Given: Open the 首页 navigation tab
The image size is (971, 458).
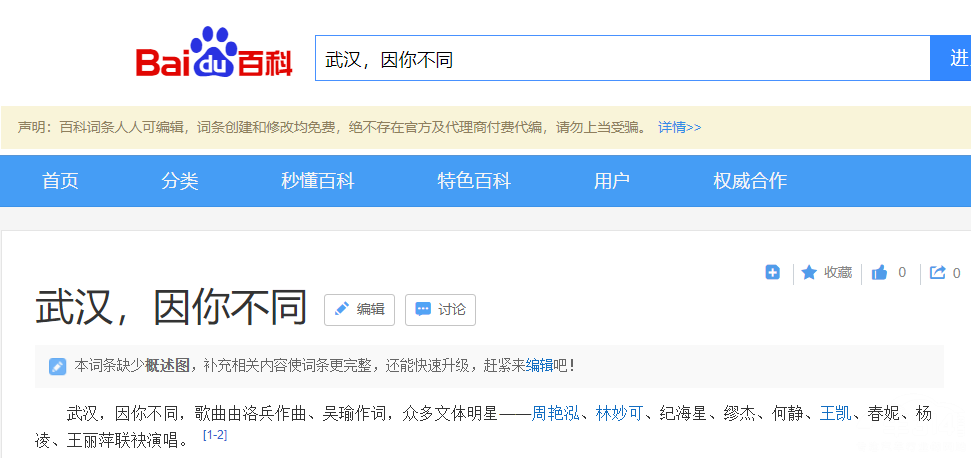Looking at the screenshot, I should click(60, 181).
